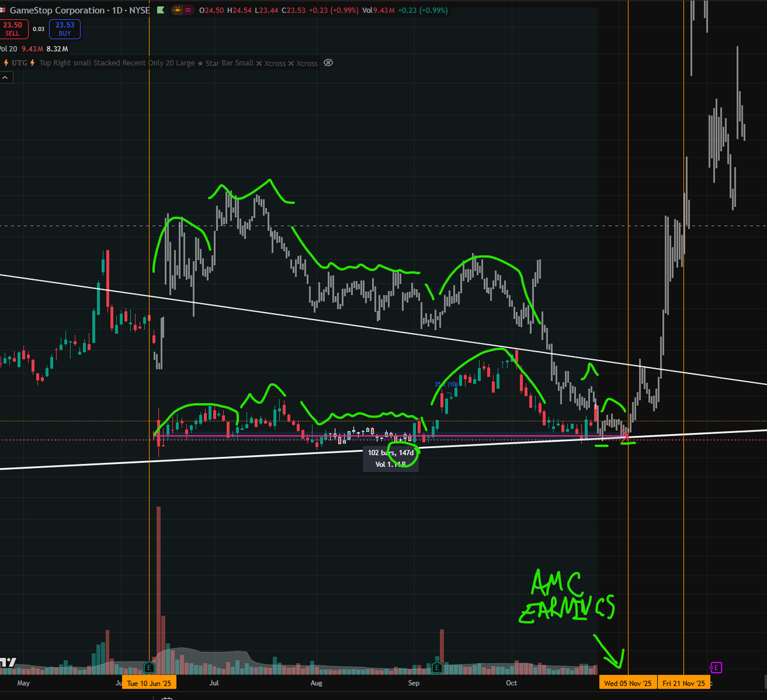Click the Tue 10 Jun '25 date label
Screen dimensions: 767x700
(x=149, y=683)
